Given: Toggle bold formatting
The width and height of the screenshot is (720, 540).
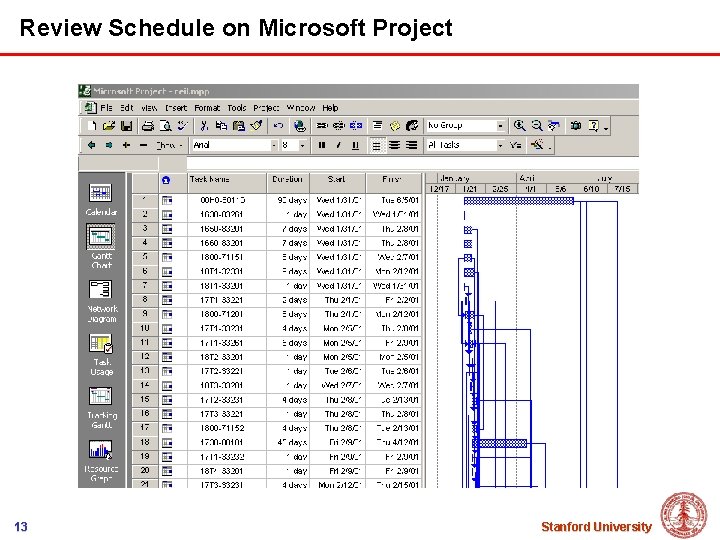Looking at the screenshot, I should point(321,145).
